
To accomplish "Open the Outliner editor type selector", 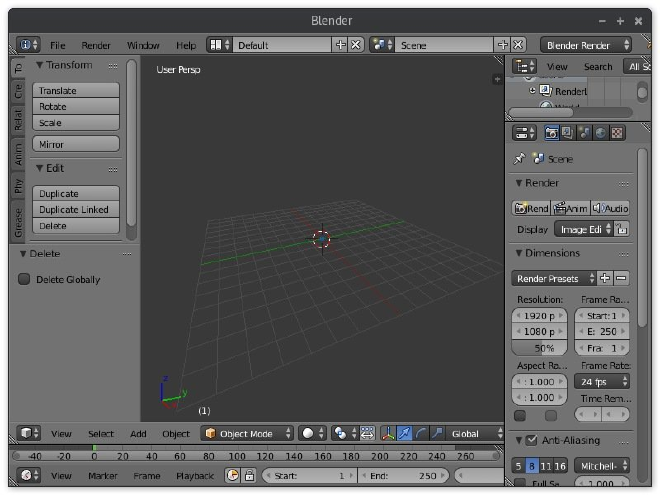I will point(524,67).
